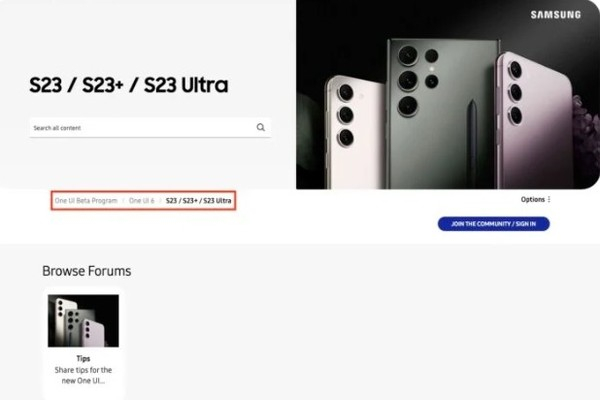This screenshot has width=600, height=400.
Task: Click the S Pen stylus in banner image
Action: (x=473, y=144)
